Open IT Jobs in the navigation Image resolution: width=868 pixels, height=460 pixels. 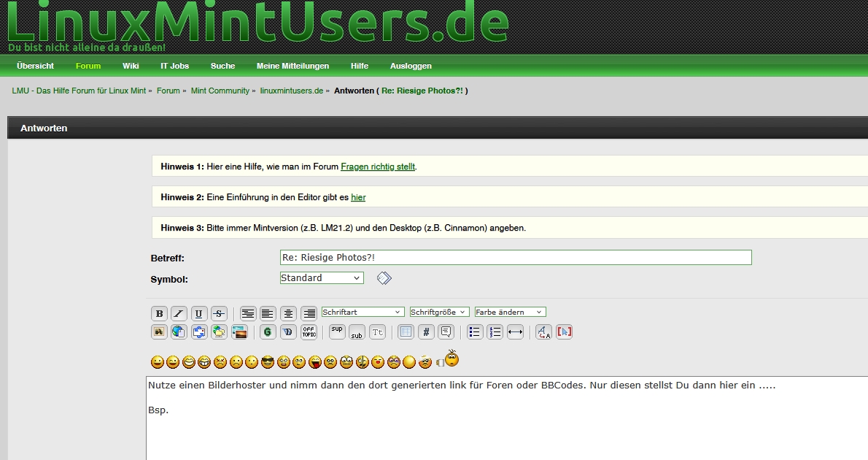(174, 66)
